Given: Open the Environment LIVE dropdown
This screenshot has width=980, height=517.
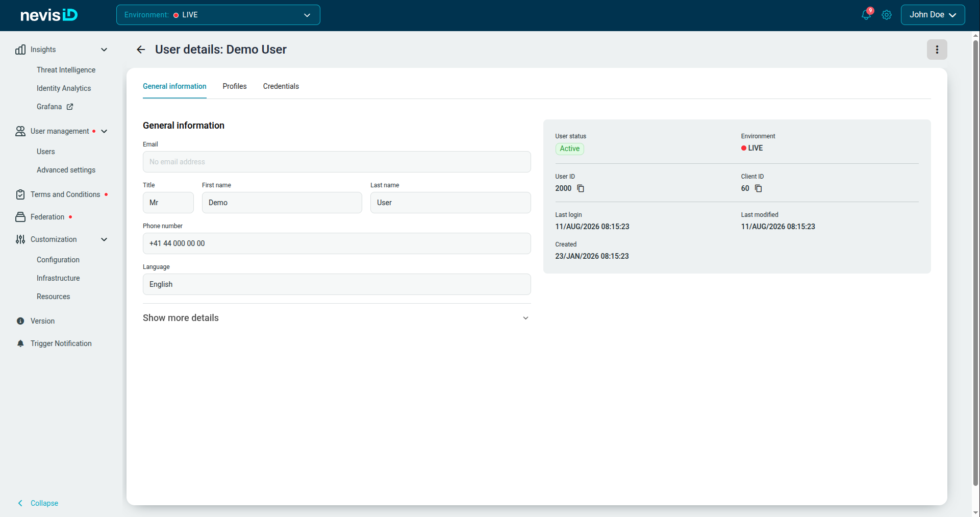Looking at the screenshot, I should coord(218,15).
